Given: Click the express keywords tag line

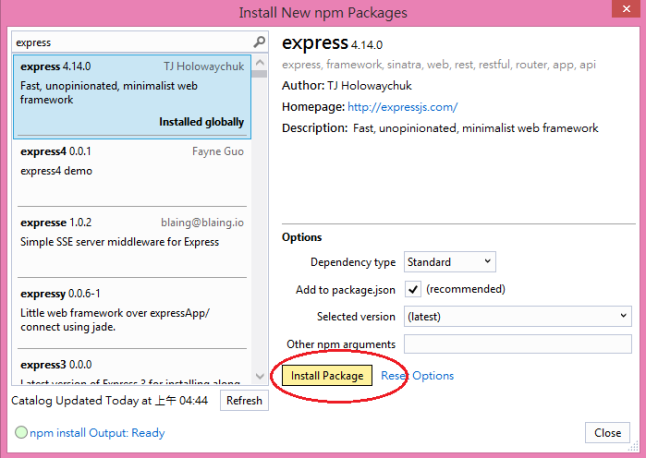Looking at the screenshot, I should coord(439,65).
